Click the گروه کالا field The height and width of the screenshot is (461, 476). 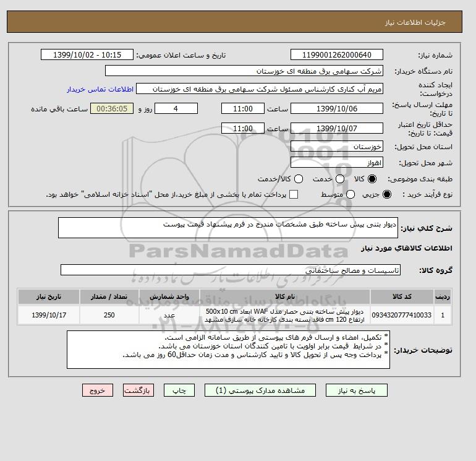point(231,270)
